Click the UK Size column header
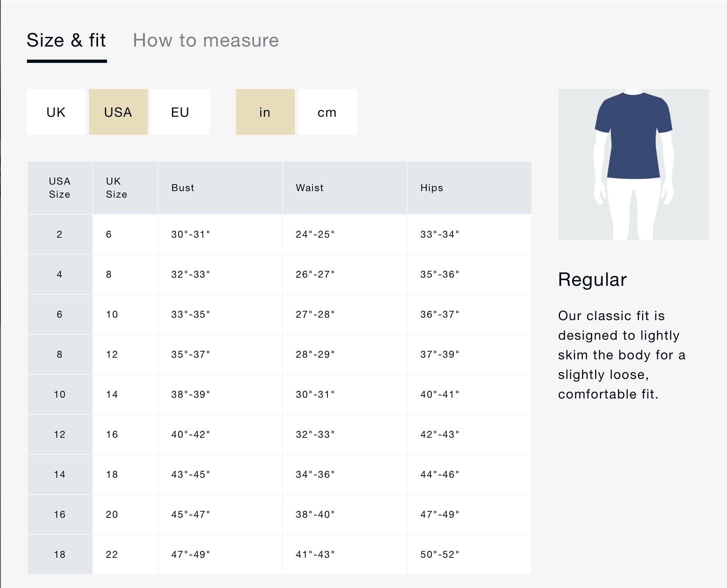The image size is (727, 588). pos(116,188)
